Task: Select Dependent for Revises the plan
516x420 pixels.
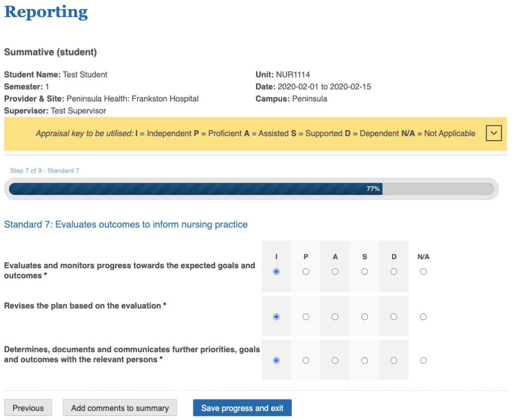Action: coord(394,317)
